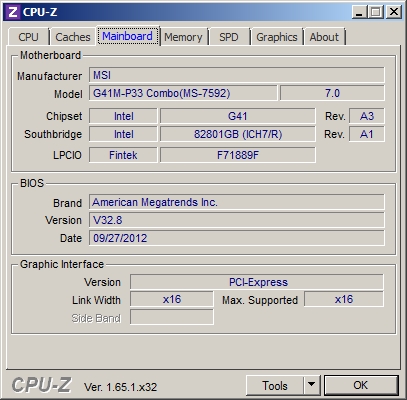Image resolution: width=407 pixels, height=400 pixels.
Task: Click the Model field G41M-P33 Combo
Action: (183, 93)
